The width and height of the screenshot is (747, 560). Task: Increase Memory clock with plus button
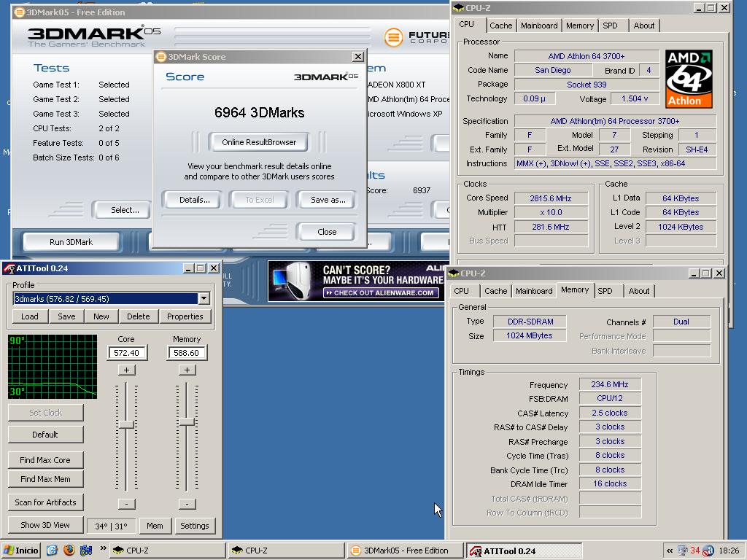point(187,370)
